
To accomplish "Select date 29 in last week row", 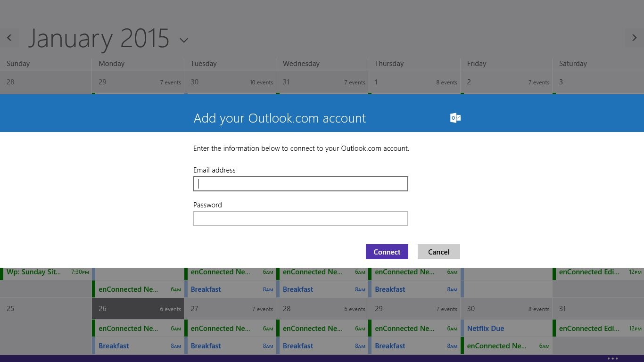I will [x=414, y=309].
